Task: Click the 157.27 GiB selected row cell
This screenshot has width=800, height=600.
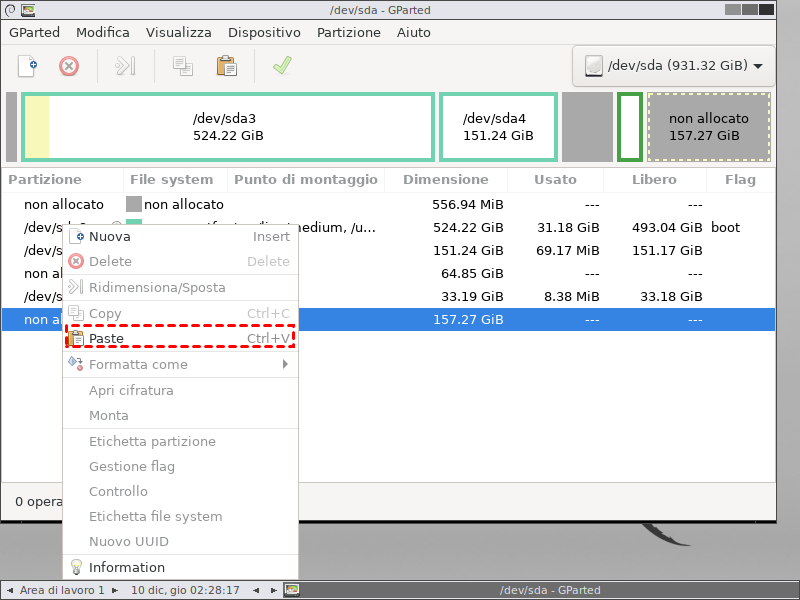Action: click(468, 319)
